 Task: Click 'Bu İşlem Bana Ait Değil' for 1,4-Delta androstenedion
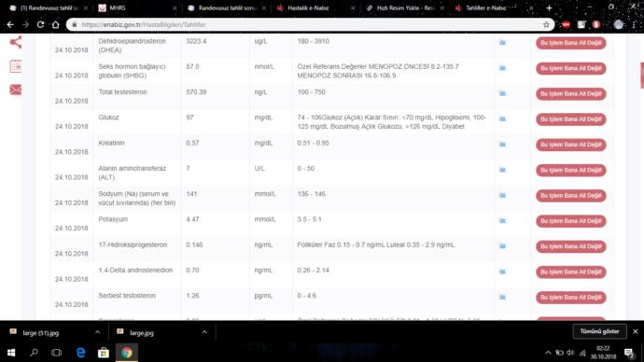point(571,271)
